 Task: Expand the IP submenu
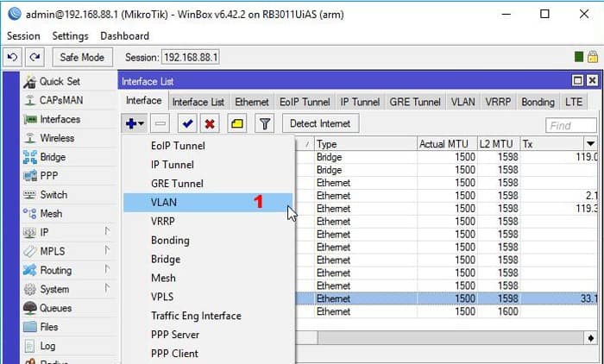pos(108,231)
